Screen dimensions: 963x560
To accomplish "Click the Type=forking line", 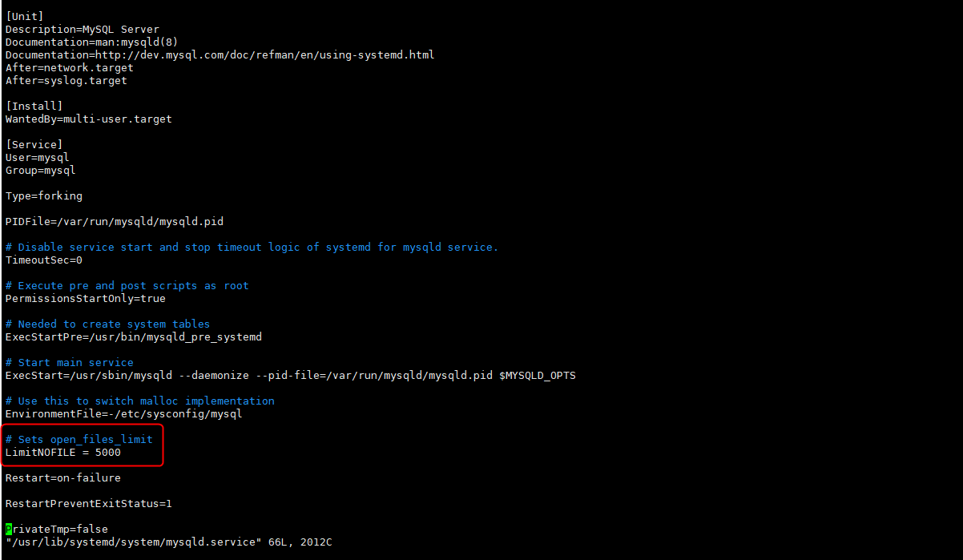I will (44, 195).
